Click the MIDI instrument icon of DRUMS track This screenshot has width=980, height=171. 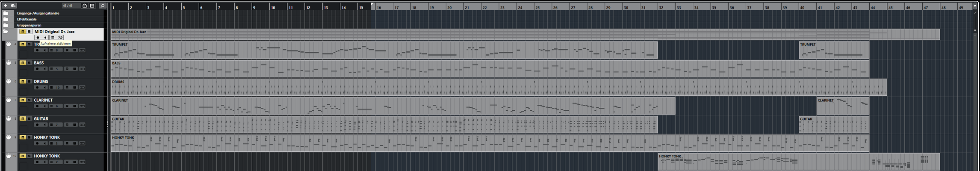8,81
